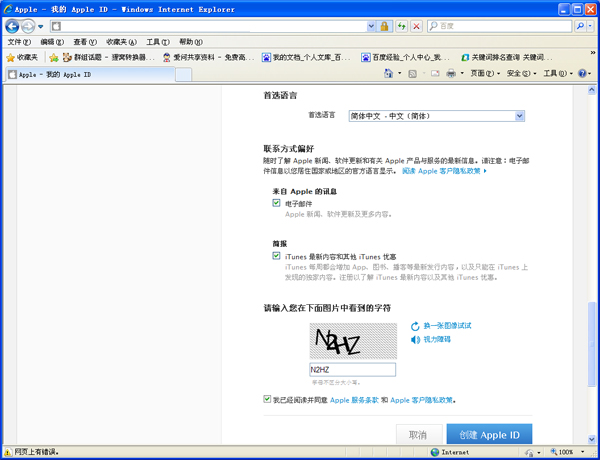Viewport: 600px width, 460px height.
Task: Click the 取消 cancel button
Action: coord(419,435)
